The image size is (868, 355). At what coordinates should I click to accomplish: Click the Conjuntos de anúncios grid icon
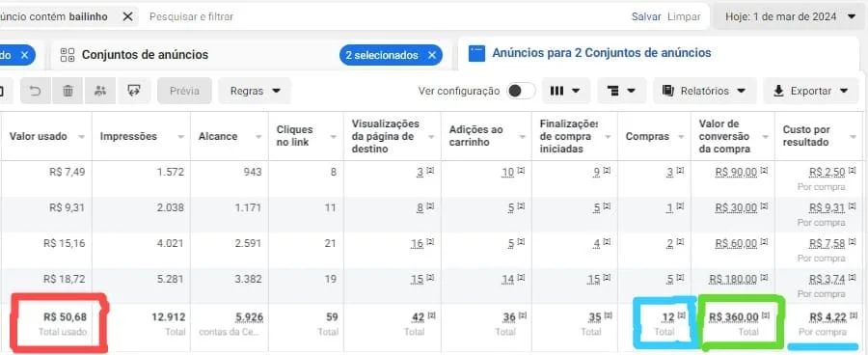coord(68,55)
